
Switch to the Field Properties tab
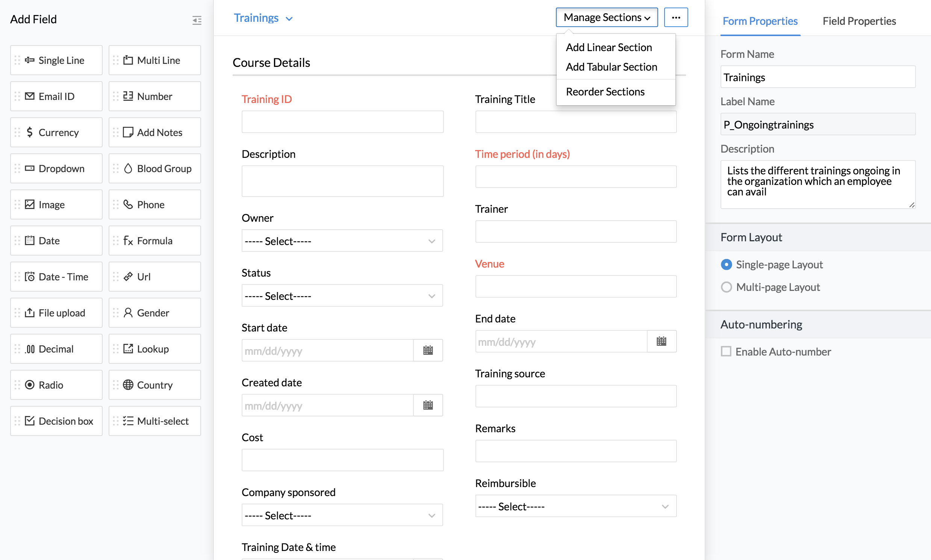click(859, 21)
